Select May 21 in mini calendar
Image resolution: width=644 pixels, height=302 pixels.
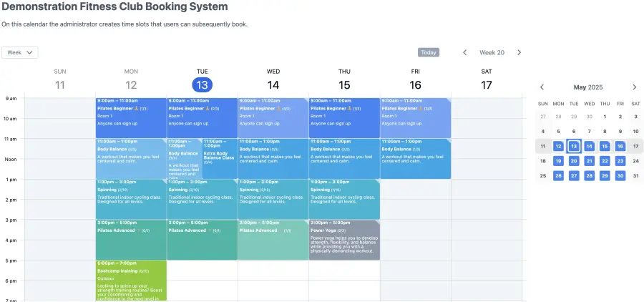coord(590,161)
